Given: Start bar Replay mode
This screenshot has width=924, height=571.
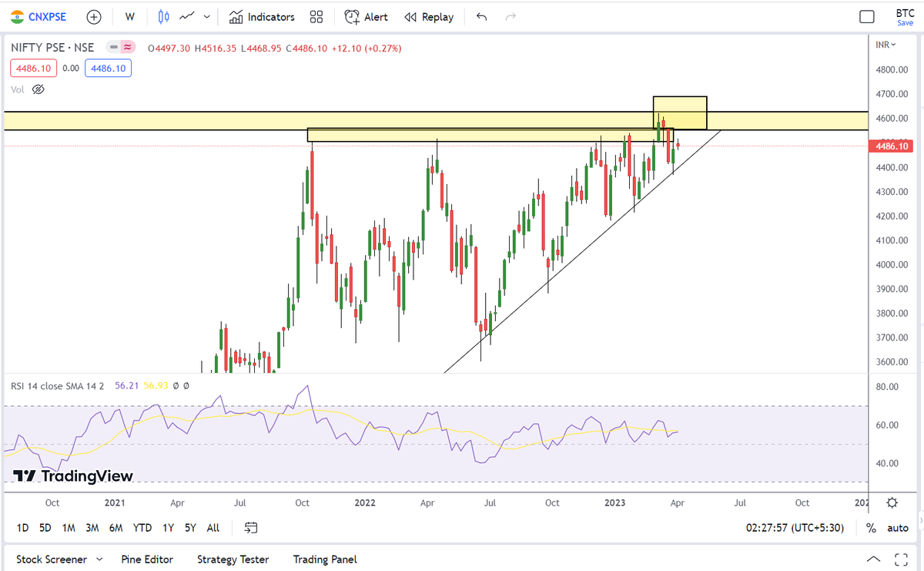Looking at the screenshot, I should coord(429,16).
